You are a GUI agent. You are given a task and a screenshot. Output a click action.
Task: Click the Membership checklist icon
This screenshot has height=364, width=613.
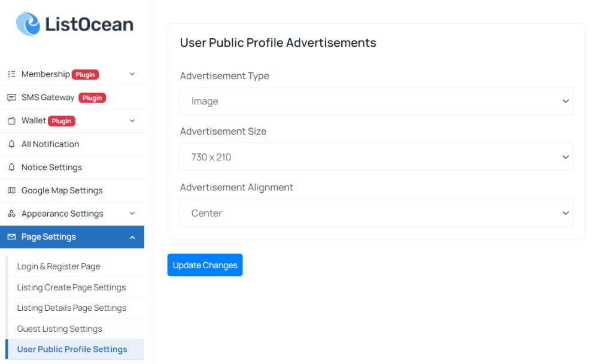tap(12, 74)
